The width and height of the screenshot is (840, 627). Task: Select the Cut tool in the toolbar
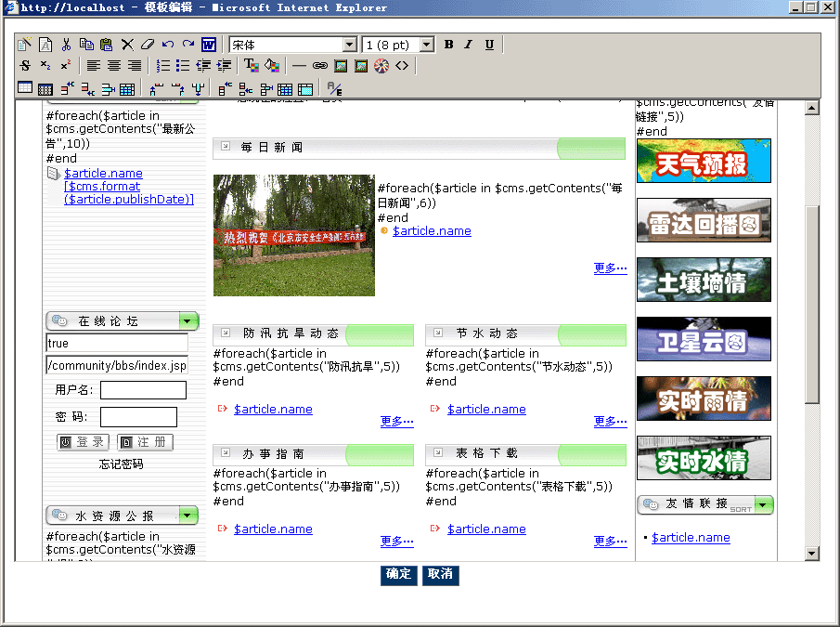[69, 43]
